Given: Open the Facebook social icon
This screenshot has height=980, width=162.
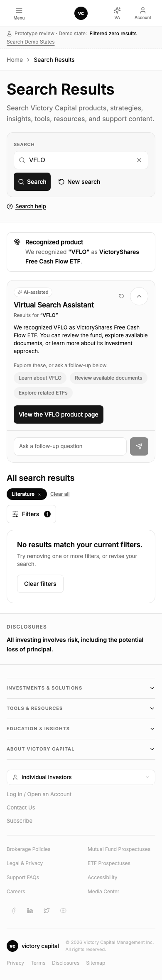Looking at the screenshot, I should pyautogui.click(x=13, y=910).
